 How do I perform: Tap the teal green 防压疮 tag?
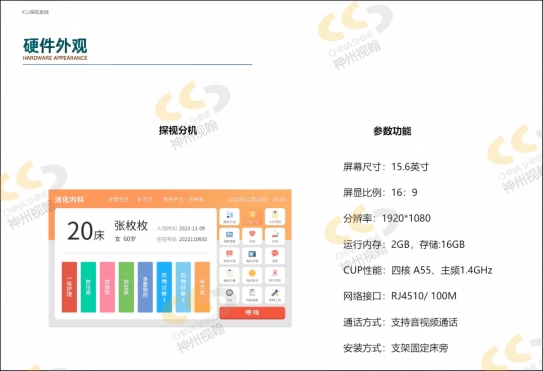pyautogui.click(x=88, y=287)
